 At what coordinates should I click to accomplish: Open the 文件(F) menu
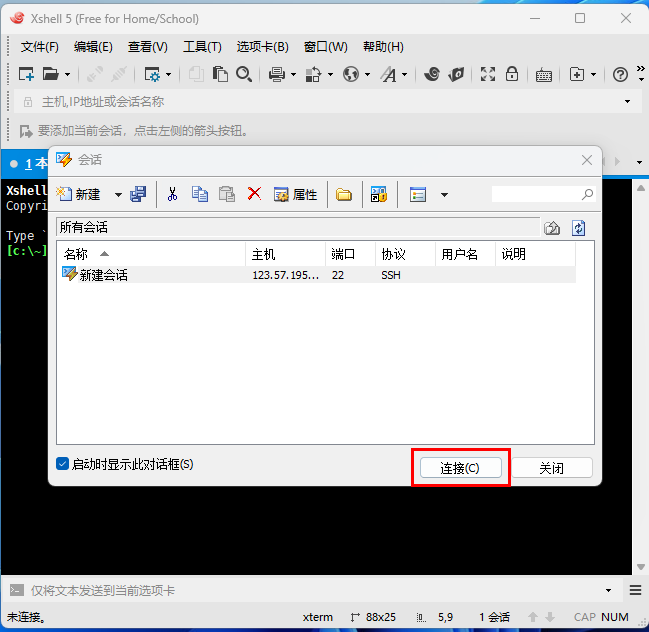[40, 47]
